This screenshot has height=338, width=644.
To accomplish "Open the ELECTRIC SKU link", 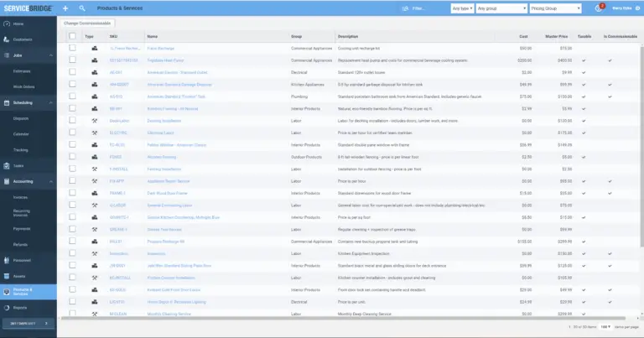I will (x=118, y=133).
